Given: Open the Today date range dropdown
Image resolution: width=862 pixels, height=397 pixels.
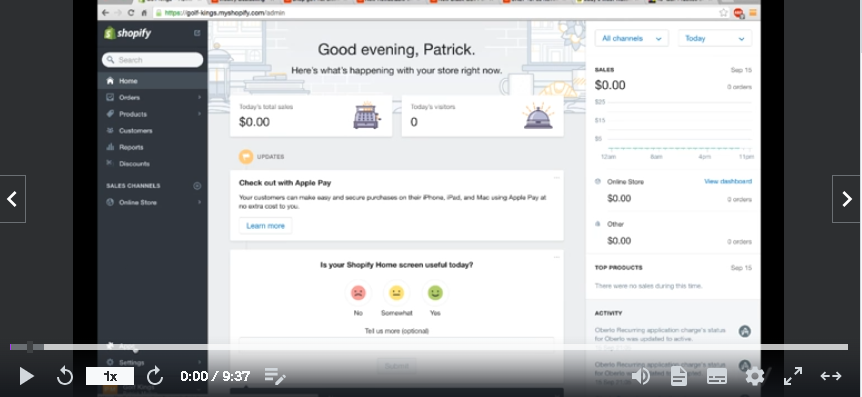Looking at the screenshot, I should [x=715, y=38].
